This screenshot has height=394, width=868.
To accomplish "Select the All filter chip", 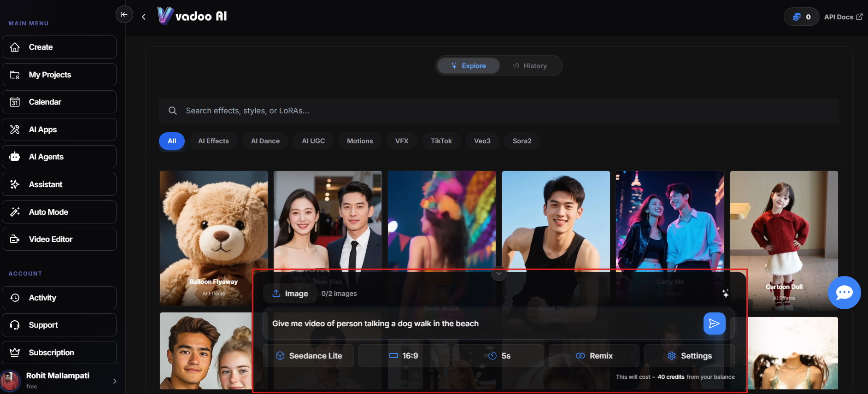I will coord(172,141).
